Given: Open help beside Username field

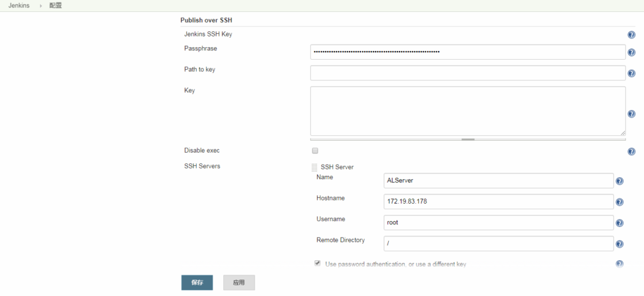Looking at the screenshot, I should tap(619, 223).
